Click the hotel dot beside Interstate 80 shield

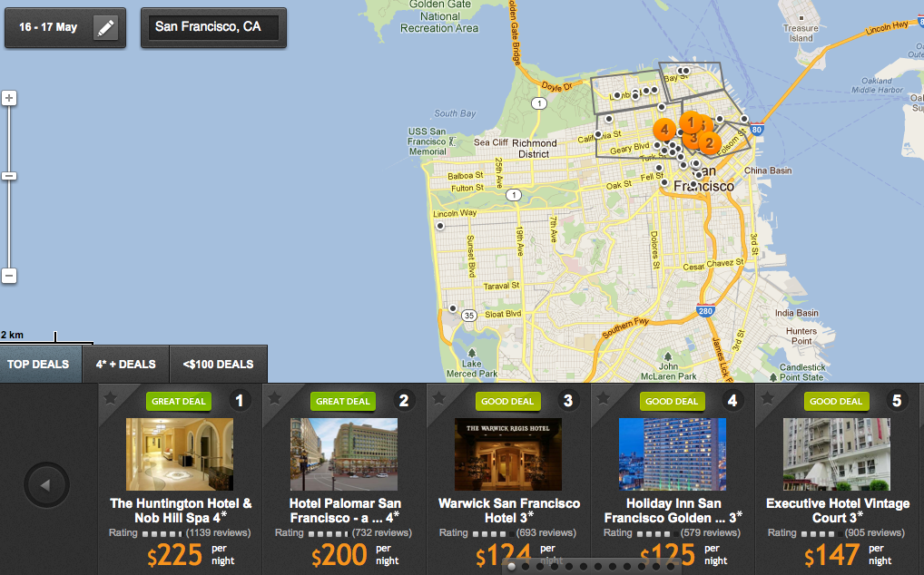click(744, 119)
